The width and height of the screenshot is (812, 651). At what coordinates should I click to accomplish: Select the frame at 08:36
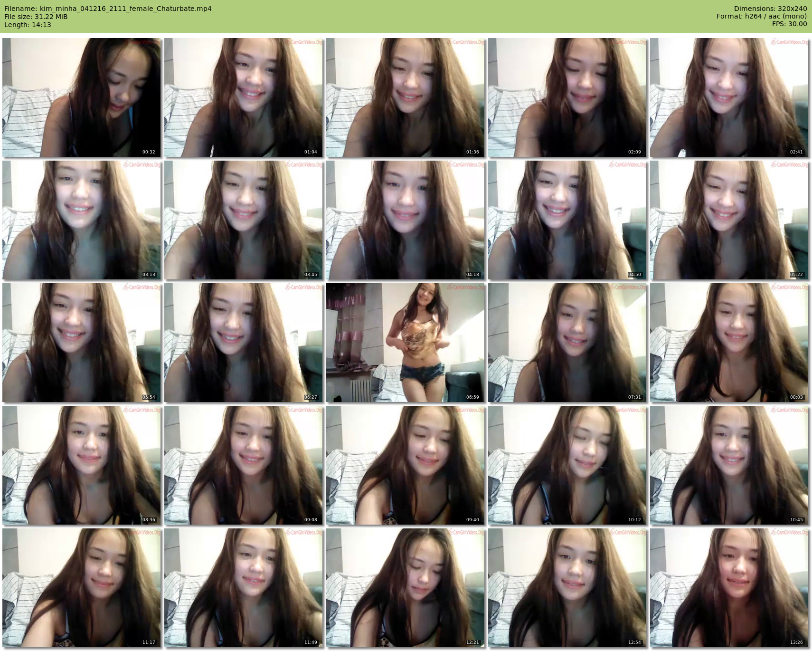[82, 465]
